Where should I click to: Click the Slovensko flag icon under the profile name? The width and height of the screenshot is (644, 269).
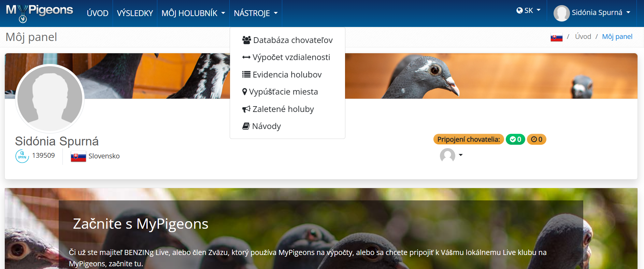click(78, 156)
